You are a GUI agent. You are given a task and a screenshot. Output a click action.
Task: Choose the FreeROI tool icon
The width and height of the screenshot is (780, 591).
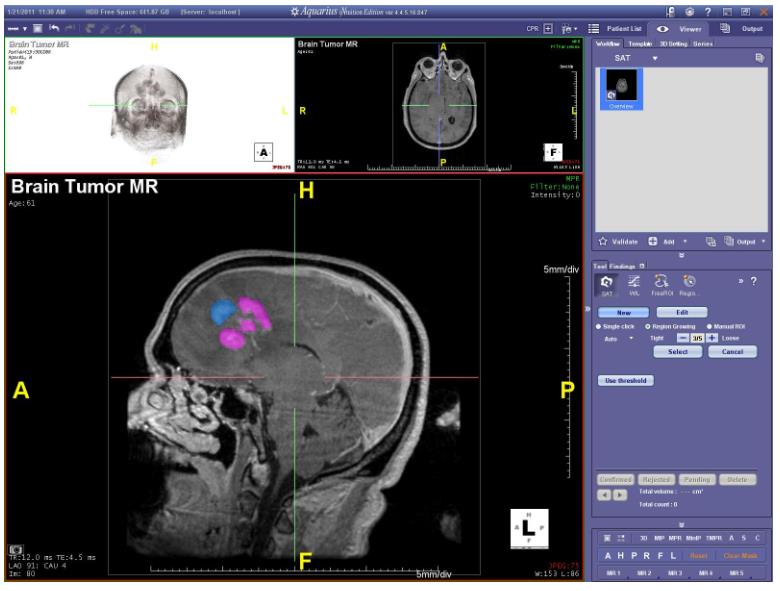[661, 286]
